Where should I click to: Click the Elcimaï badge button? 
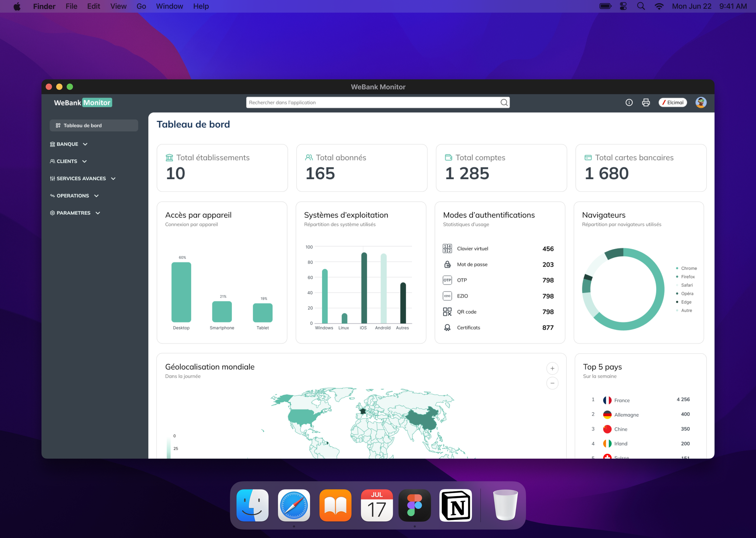673,103
